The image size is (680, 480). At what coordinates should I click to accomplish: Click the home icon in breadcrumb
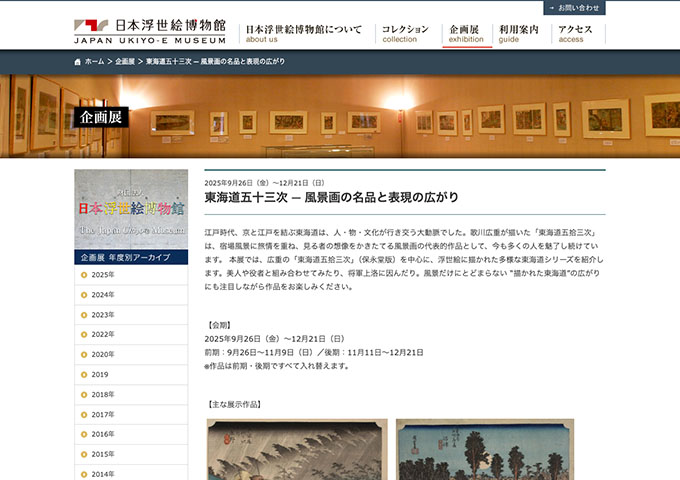tap(78, 62)
